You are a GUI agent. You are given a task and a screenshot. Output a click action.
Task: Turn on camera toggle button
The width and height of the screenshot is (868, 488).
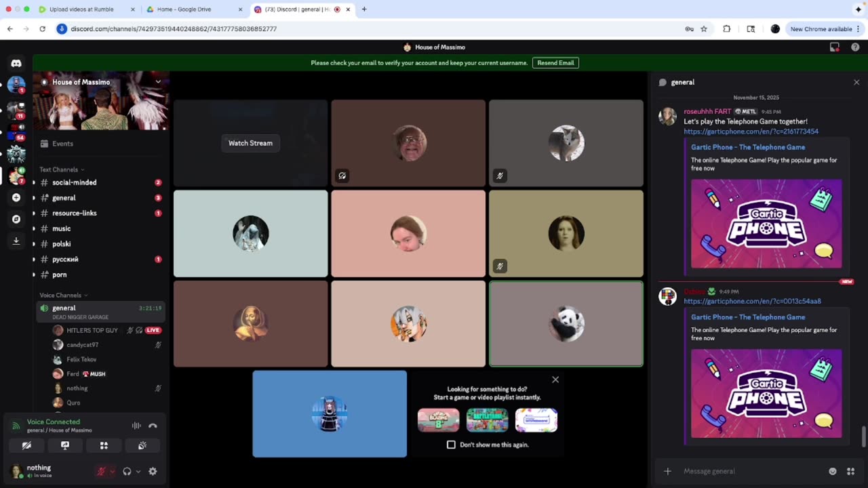[x=26, y=445]
